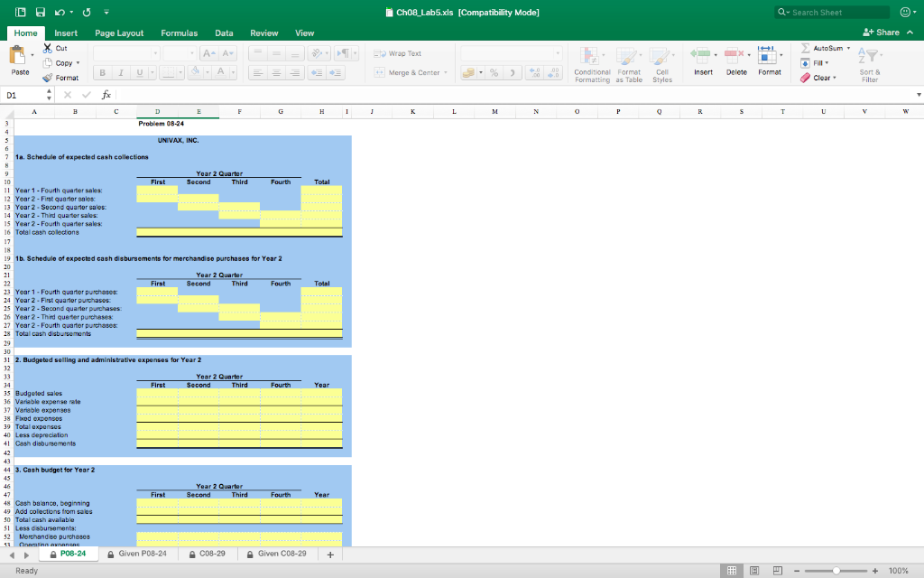The width and height of the screenshot is (924, 578).
Task: Switch to the Formulas tab
Action: point(180,33)
